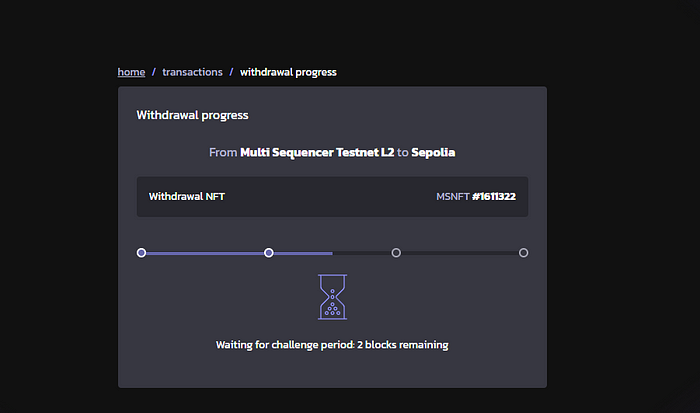700x413 pixels.
Task: Click the second progress step dot
Action: tap(269, 253)
